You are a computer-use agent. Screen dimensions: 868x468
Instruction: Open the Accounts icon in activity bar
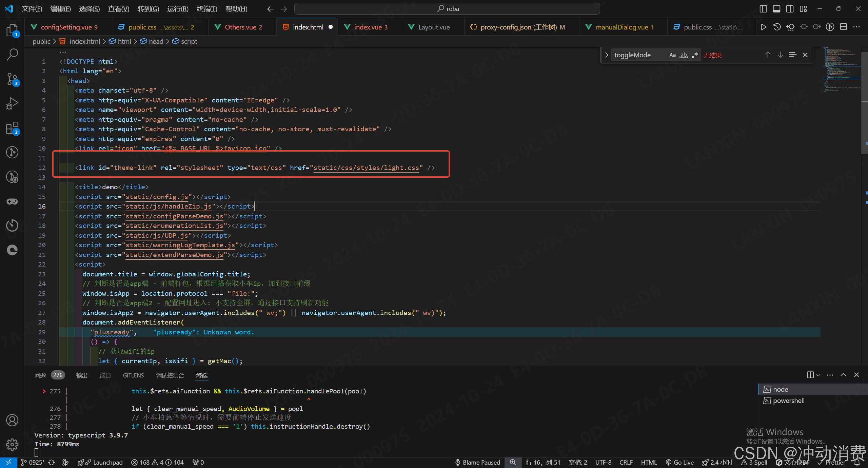[x=12, y=420]
